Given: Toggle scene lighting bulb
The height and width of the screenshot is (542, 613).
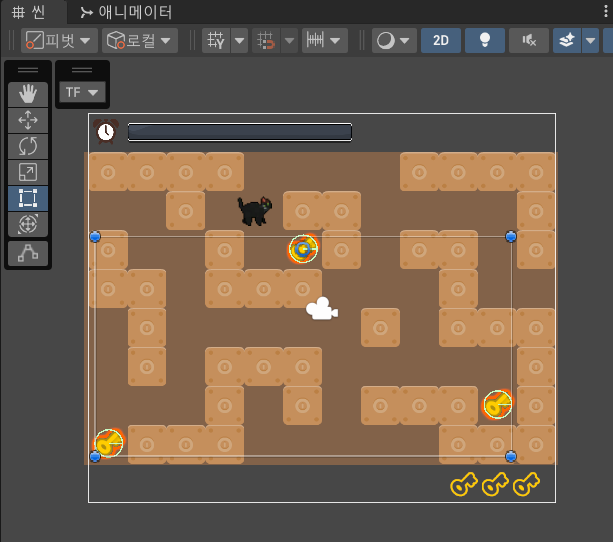Looking at the screenshot, I should pyautogui.click(x=484, y=40).
